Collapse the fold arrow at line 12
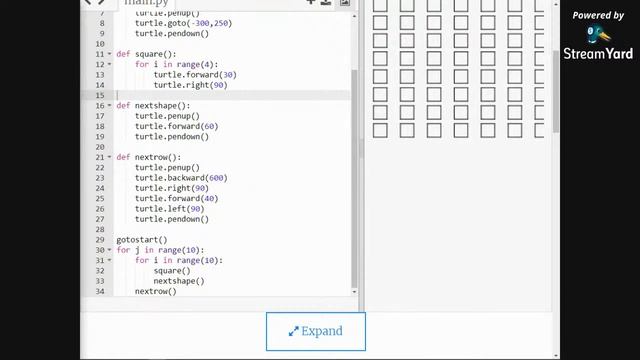 pos(109,64)
